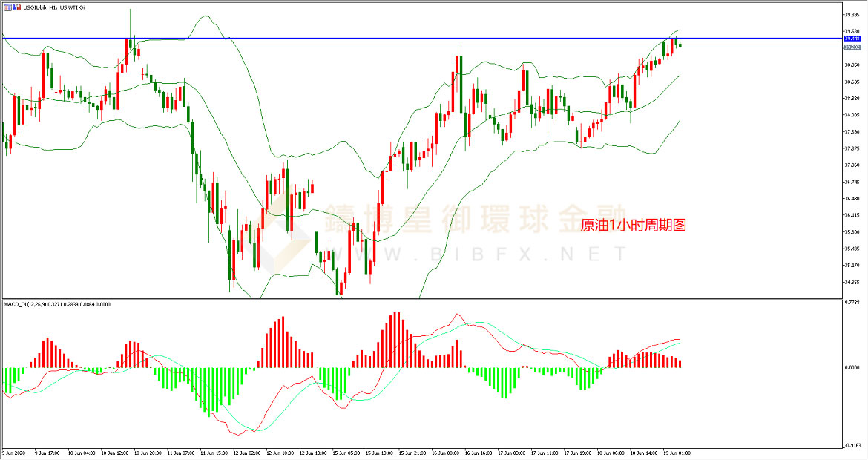Image resolution: width=868 pixels, height=460 pixels.
Task: Click the 39.895 price scale value
Action: point(852,15)
